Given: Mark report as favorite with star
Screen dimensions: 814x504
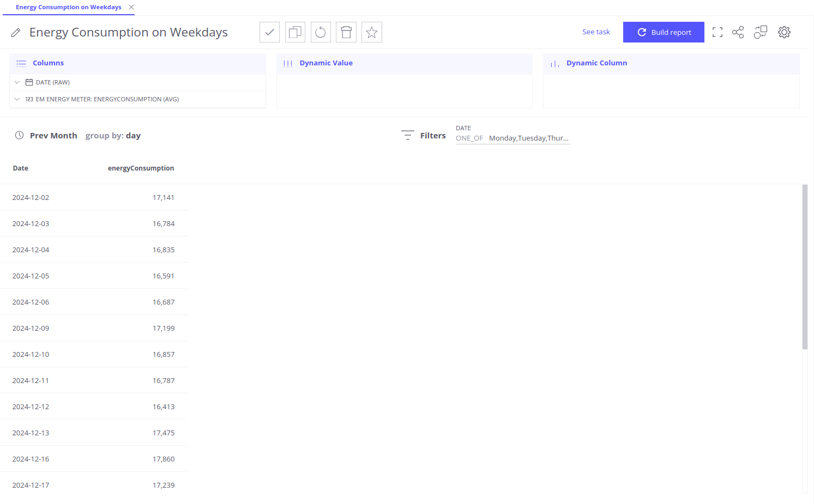Looking at the screenshot, I should pyautogui.click(x=372, y=32).
